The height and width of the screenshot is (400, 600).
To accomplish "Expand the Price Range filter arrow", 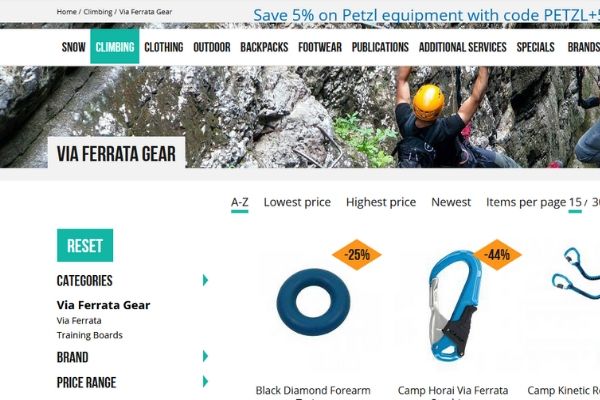I will point(205,382).
